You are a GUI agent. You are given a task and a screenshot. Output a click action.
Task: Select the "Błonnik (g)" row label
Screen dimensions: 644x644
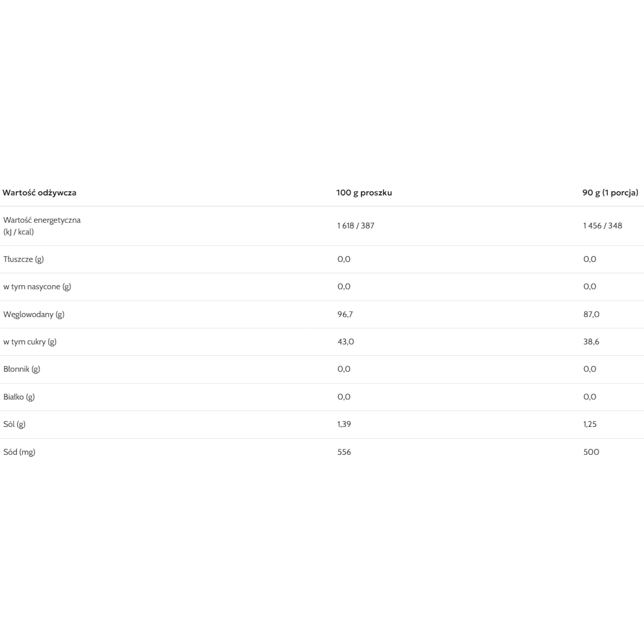pos(21,369)
